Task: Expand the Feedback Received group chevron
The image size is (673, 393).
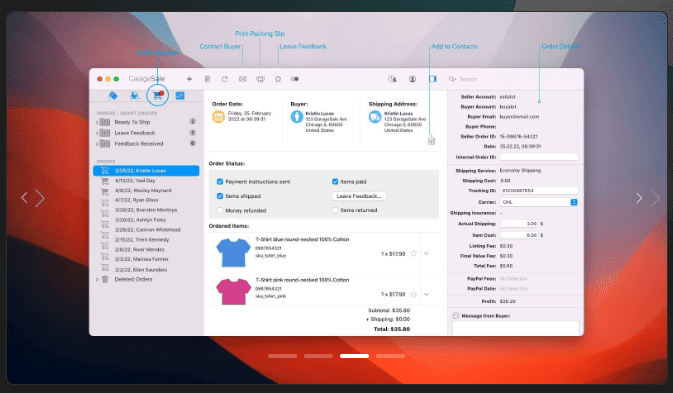Action: click(x=97, y=144)
